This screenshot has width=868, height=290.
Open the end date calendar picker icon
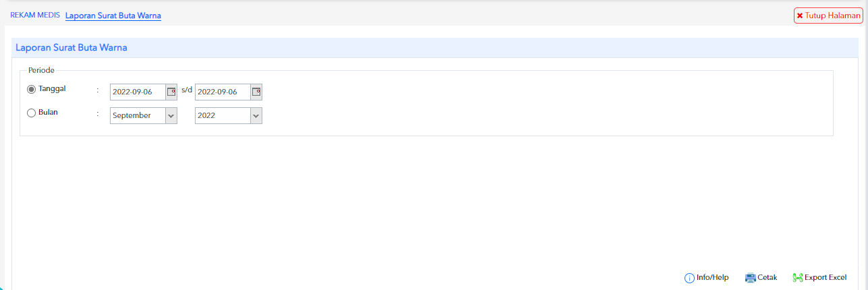(x=256, y=92)
